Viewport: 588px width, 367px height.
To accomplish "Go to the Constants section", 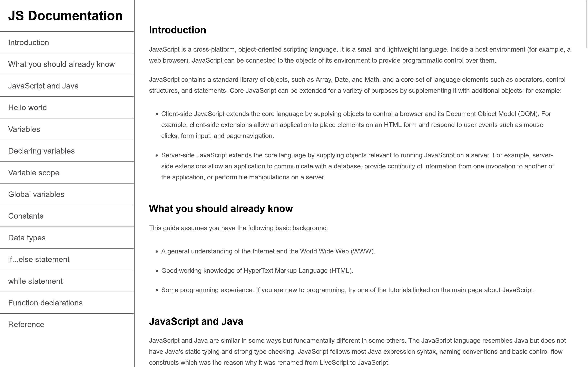I will [26, 216].
